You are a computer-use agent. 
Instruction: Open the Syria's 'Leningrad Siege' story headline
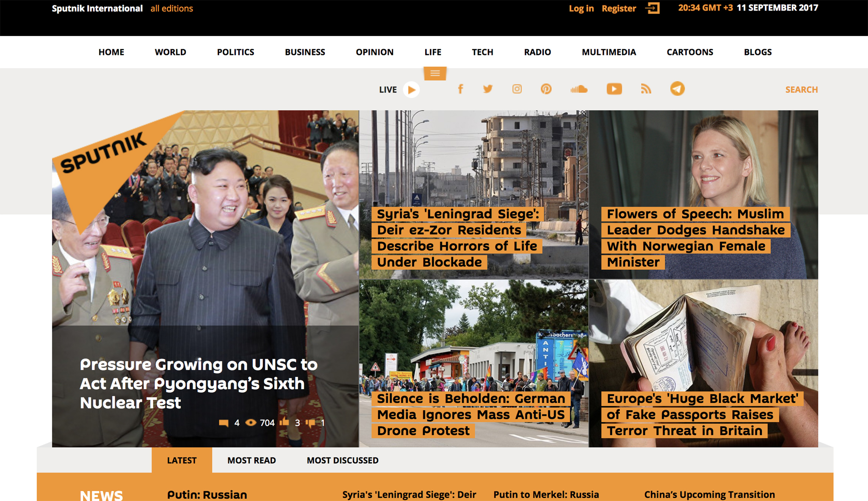coord(457,238)
